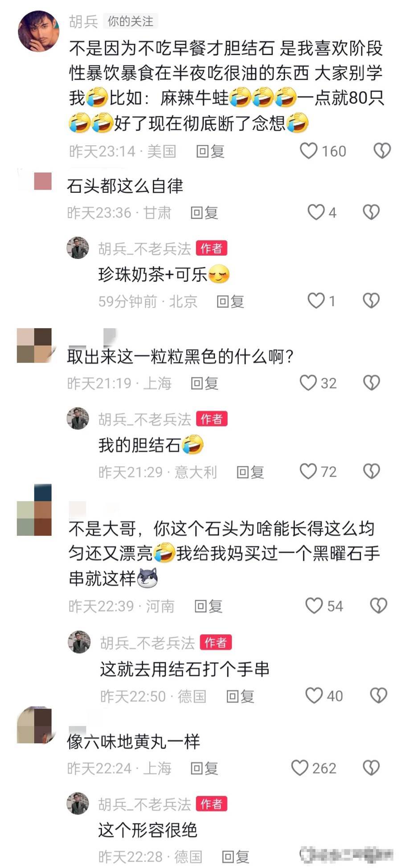
Task: Dislike the 这就去用结石打个手串 reply
Action: pos(379,695)
